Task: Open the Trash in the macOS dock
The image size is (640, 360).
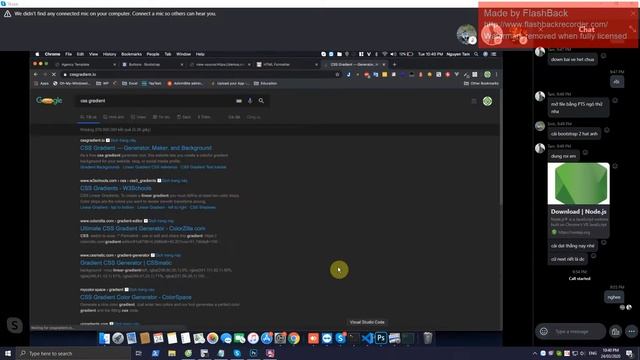Action: coord(427,338)
